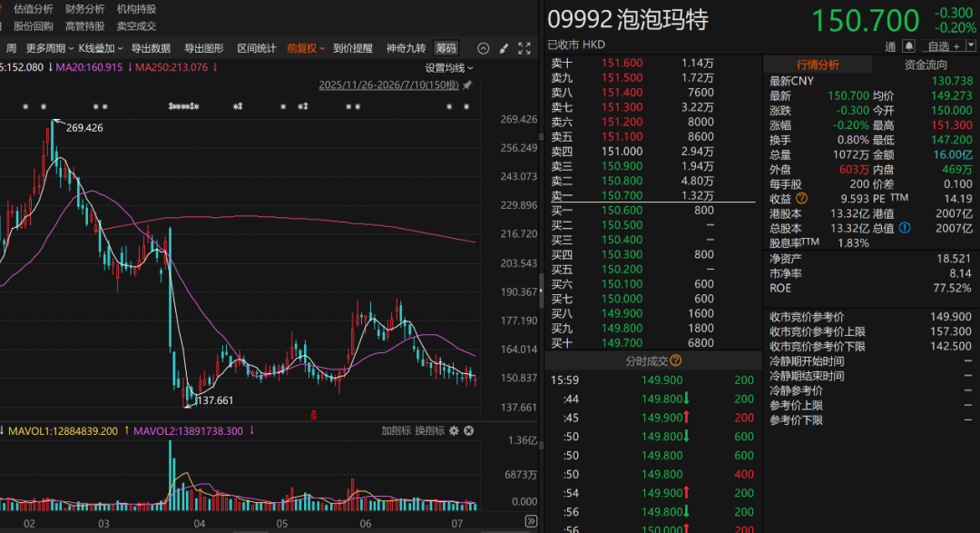Close the volume indicator panel
980x533 pixels.
(469, 430)
